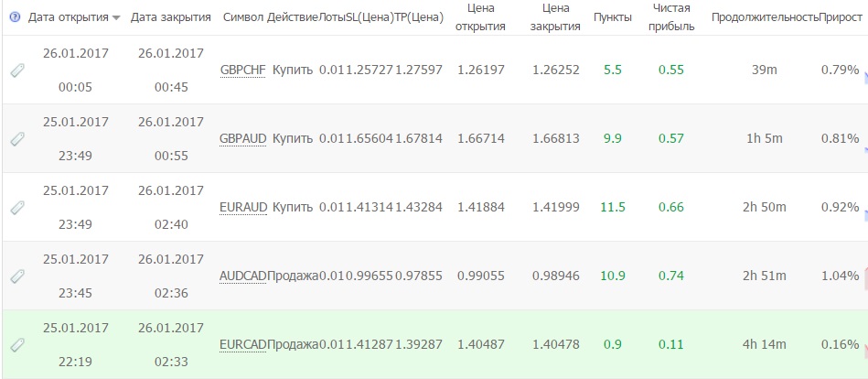Screen dimensions: 868x379
Task: Sort by Чистая прибыль column header
Action: coord(671,17)
